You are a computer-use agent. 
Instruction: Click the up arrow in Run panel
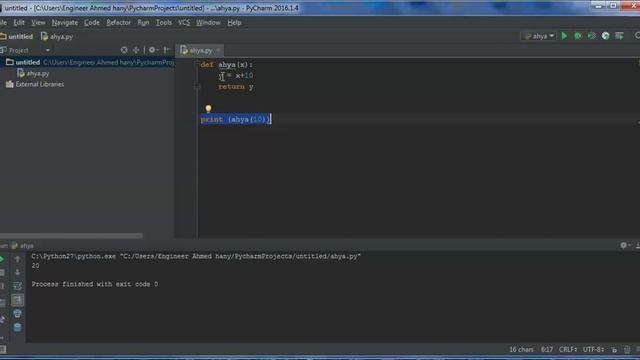pos(17,259)
